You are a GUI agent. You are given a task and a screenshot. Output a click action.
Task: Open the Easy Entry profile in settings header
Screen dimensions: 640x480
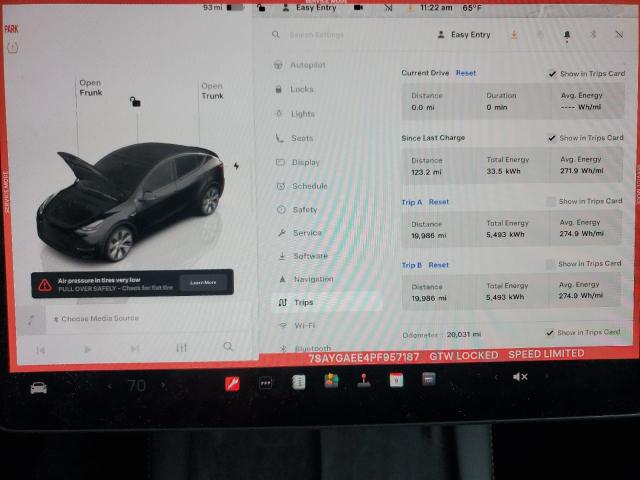[464, 35]
